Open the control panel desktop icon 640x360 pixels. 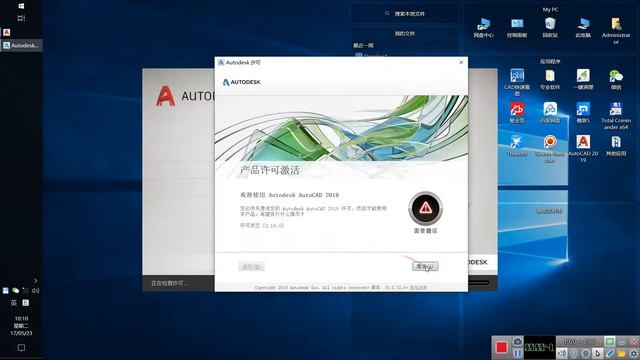(517, 28)
